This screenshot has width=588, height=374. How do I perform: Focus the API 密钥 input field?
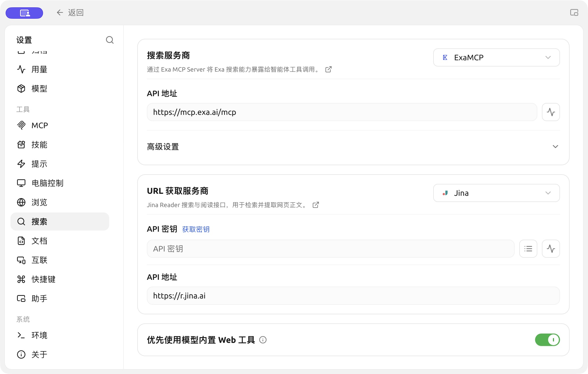point(331,249)
